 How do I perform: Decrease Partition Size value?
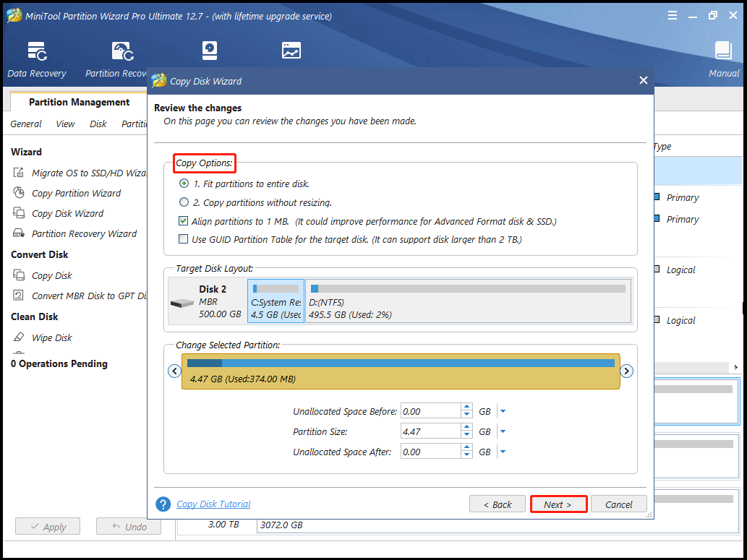click(467, 435)
